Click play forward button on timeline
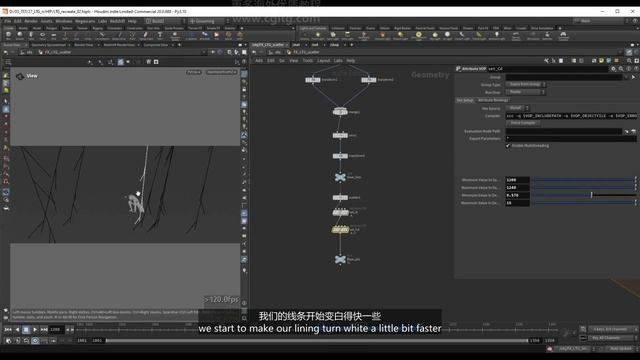The width and height of the screenshot is (640, 360). point(35,329)
